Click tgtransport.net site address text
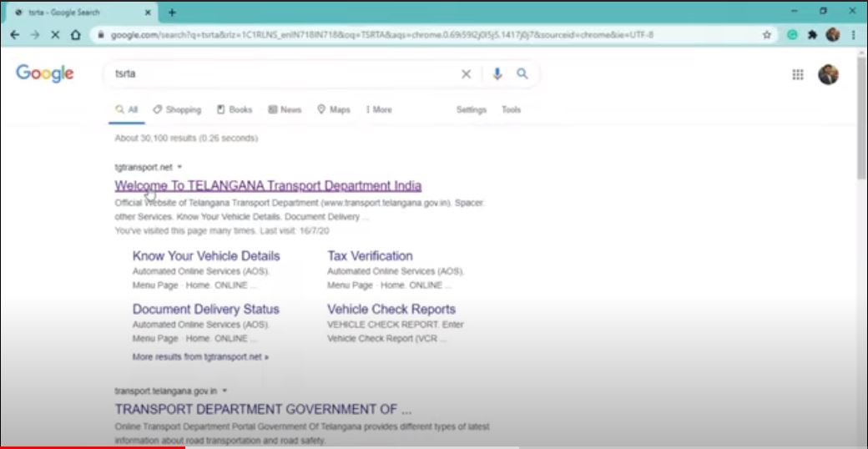Viewport: 868px width, 449px height. [x=144, y=167]
